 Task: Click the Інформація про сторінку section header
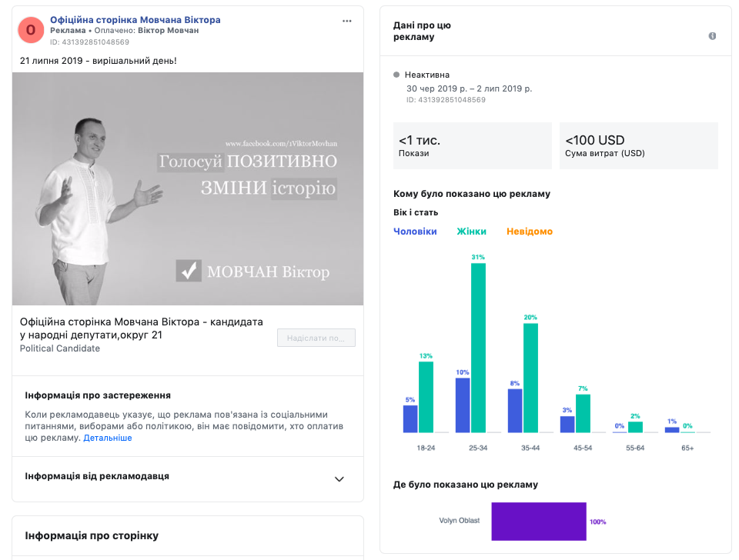click(x=92, y=535)
